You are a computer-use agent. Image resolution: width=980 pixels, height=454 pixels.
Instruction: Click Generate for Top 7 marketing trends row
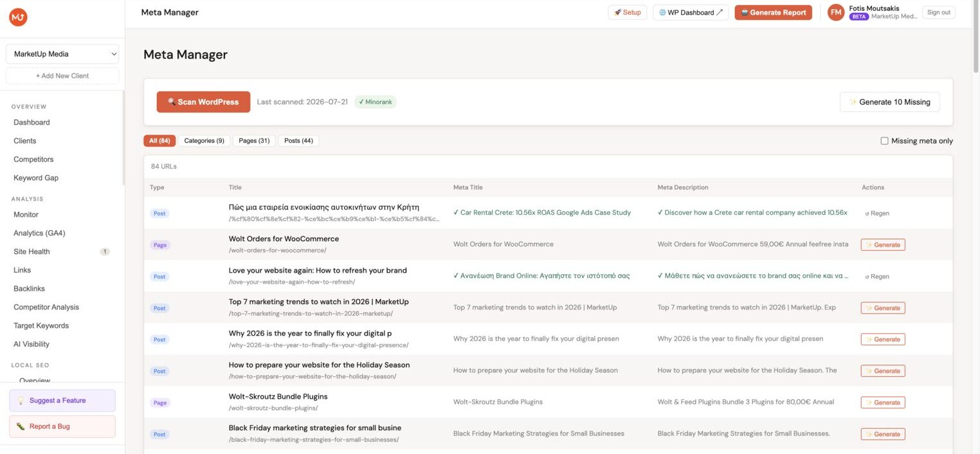(883, 308)
